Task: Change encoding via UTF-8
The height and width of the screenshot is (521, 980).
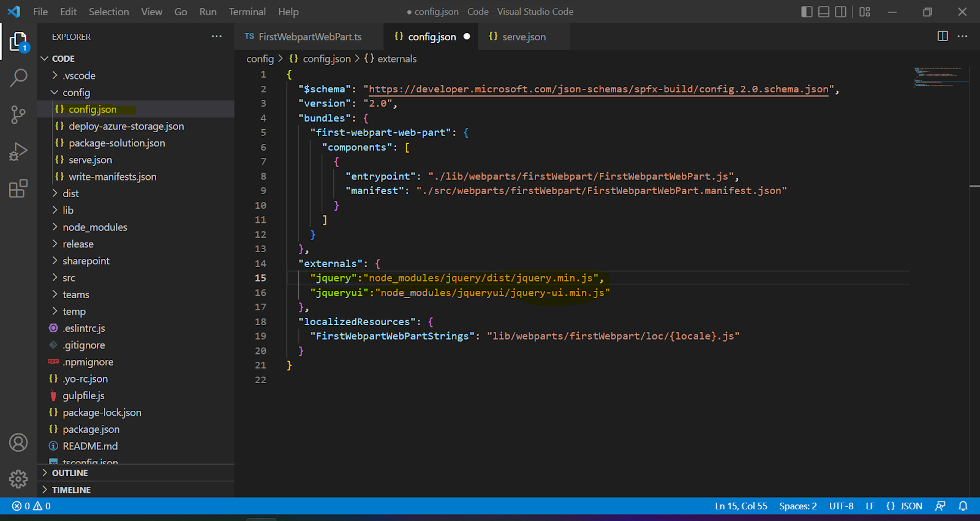Action: (842, 506)
